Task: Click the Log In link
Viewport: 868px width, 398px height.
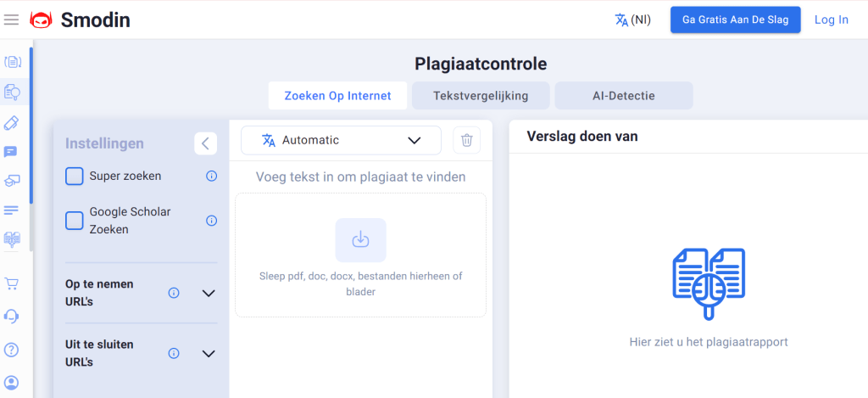Action: click(x=831, y=20)
